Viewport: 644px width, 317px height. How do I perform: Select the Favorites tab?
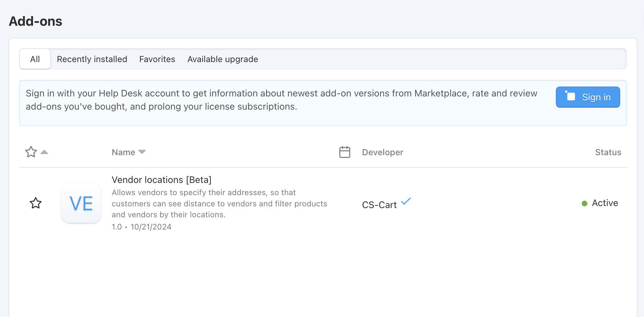[157, 59]
